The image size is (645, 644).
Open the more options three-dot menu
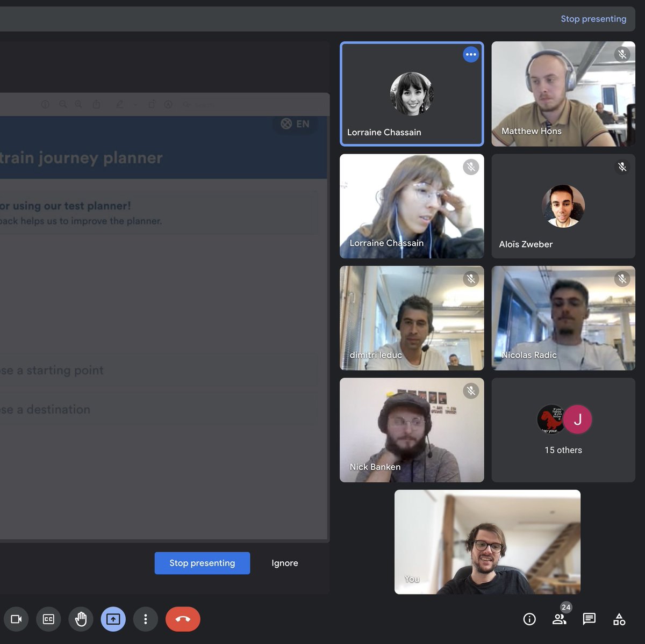point(145,619)
